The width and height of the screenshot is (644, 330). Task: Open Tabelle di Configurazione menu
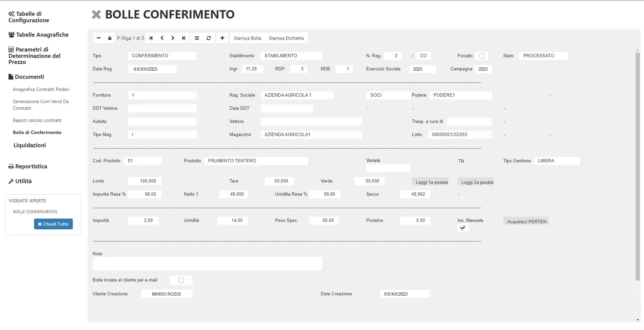(29, 17)
